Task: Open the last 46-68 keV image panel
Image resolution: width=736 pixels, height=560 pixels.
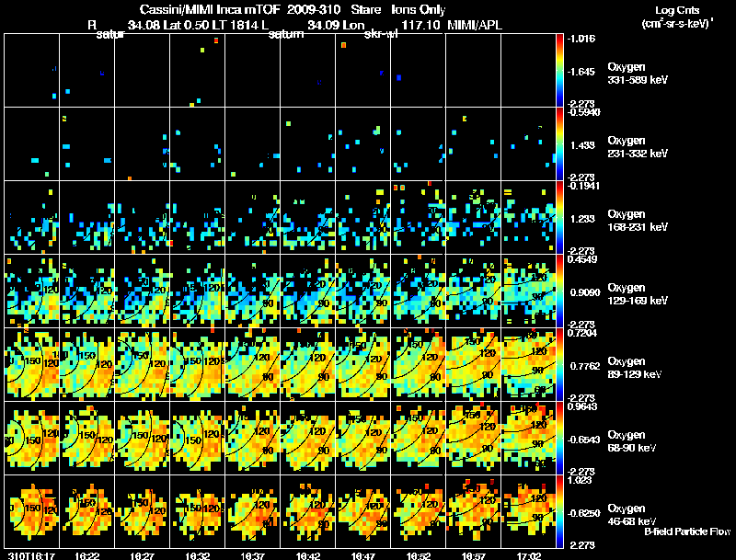Action: (528, 511)
